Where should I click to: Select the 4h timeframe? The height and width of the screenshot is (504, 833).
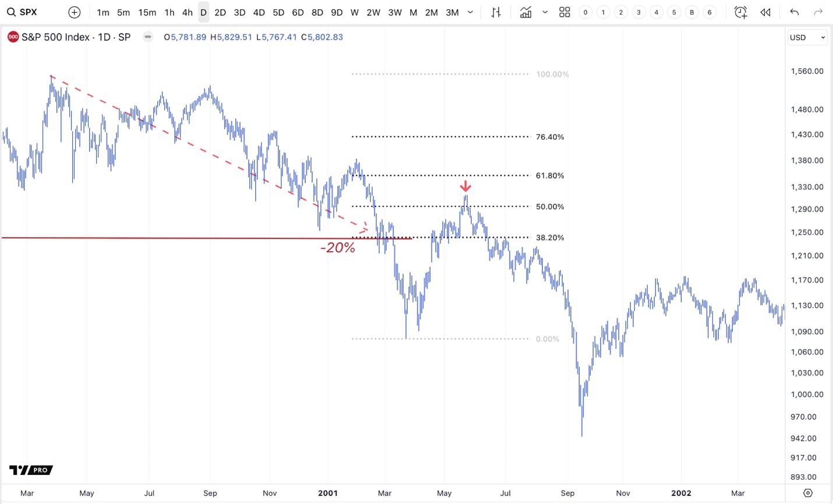(187, 12)
